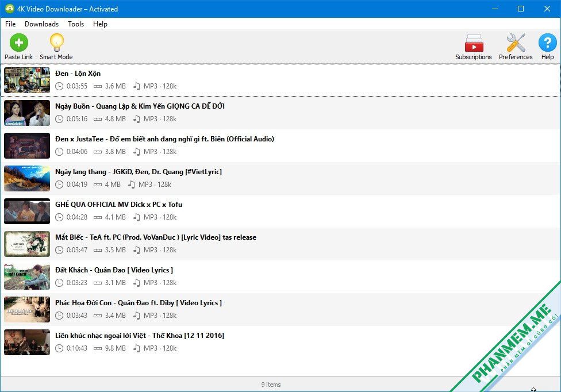This screenshot has height=392, width=561.
Task: Click file size 4.1 MB of GHÉ QUA
Action: [x=115, y=217]
